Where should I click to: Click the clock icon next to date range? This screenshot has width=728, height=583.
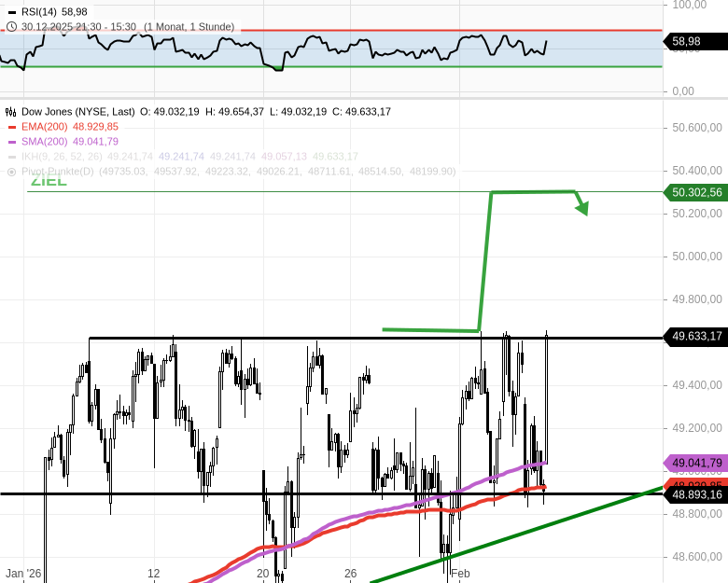pyautogui.click(x=11, y=27)
